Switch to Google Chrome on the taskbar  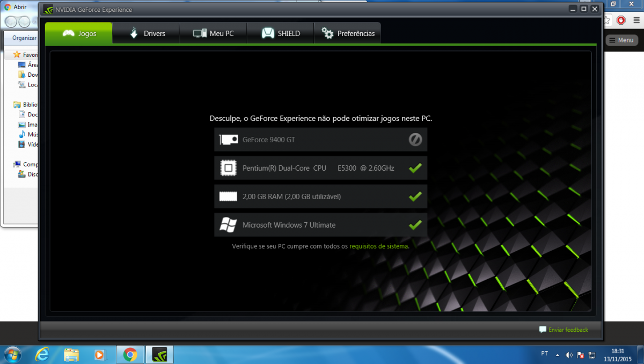coord(130,354)
